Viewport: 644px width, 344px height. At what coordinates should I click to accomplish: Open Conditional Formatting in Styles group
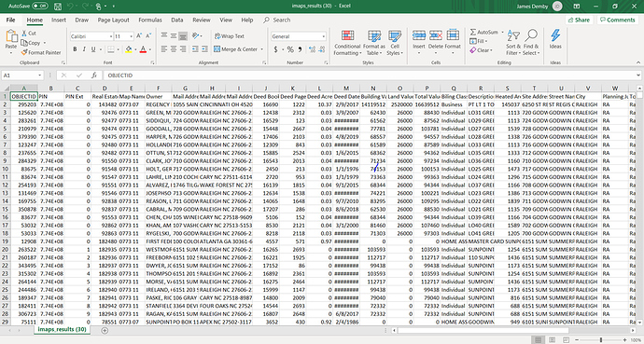pyautogui.click(x=347, y=43)
